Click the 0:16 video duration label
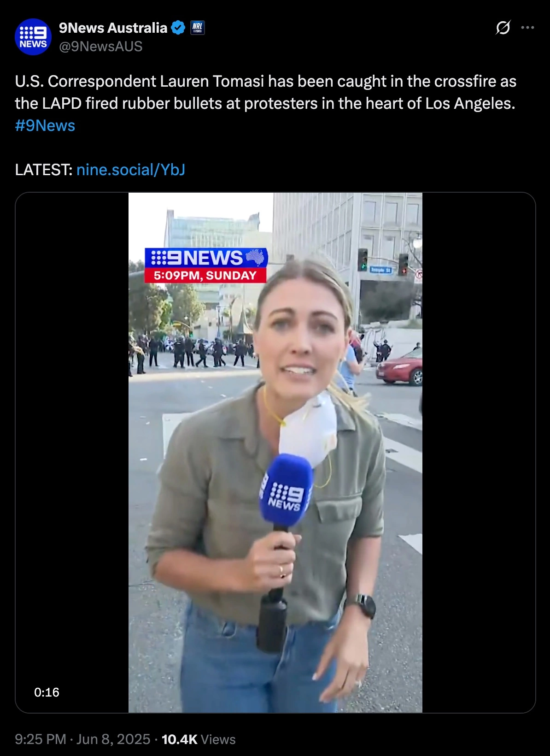This screenshot has width=550, height=756. tap(47, 692)
